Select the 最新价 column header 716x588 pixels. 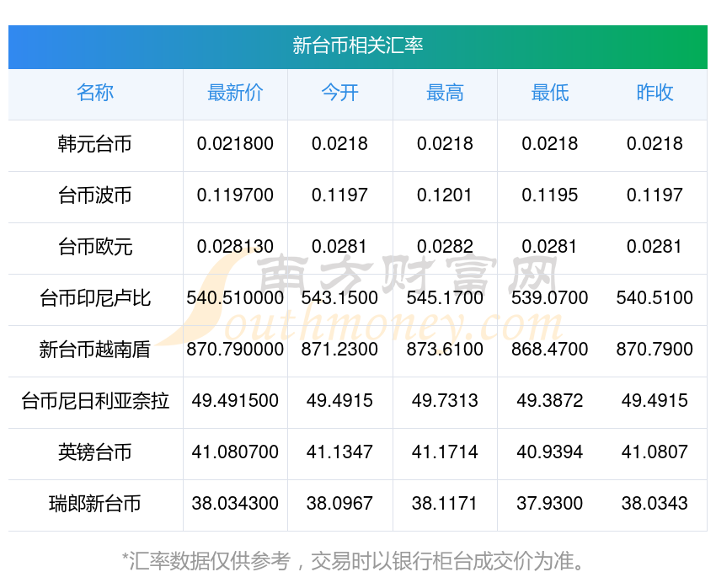coord(235,94)
